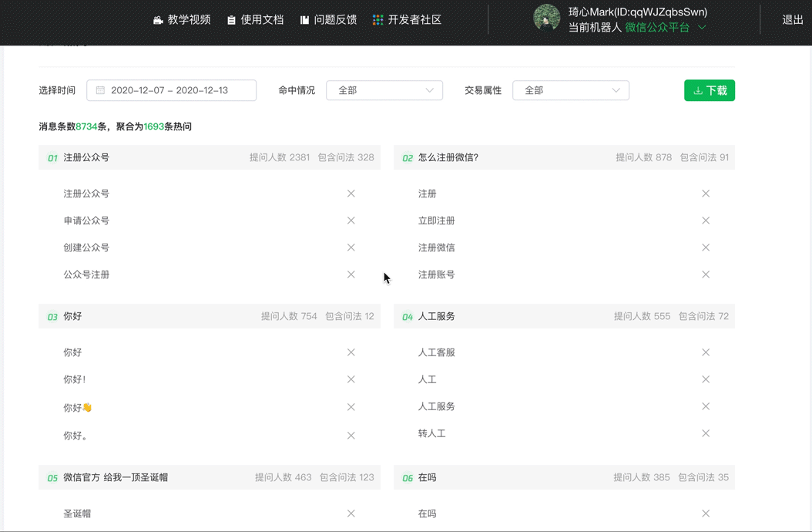Remove the 申请公众号 question entry

click(x=351, y=221)
